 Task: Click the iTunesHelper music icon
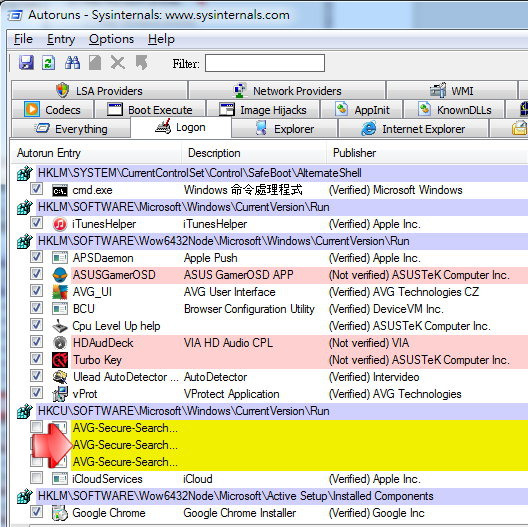click(x=60, y=224)
